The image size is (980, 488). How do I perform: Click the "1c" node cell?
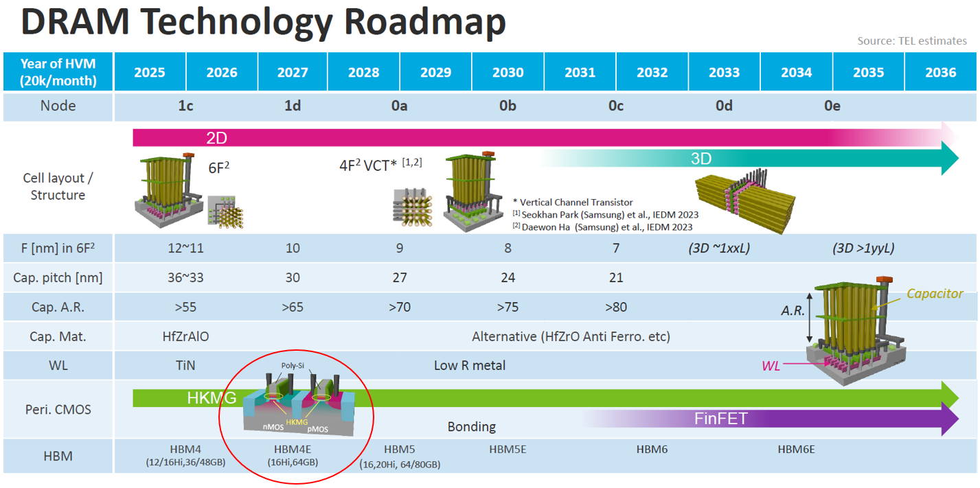click(185, 106)
